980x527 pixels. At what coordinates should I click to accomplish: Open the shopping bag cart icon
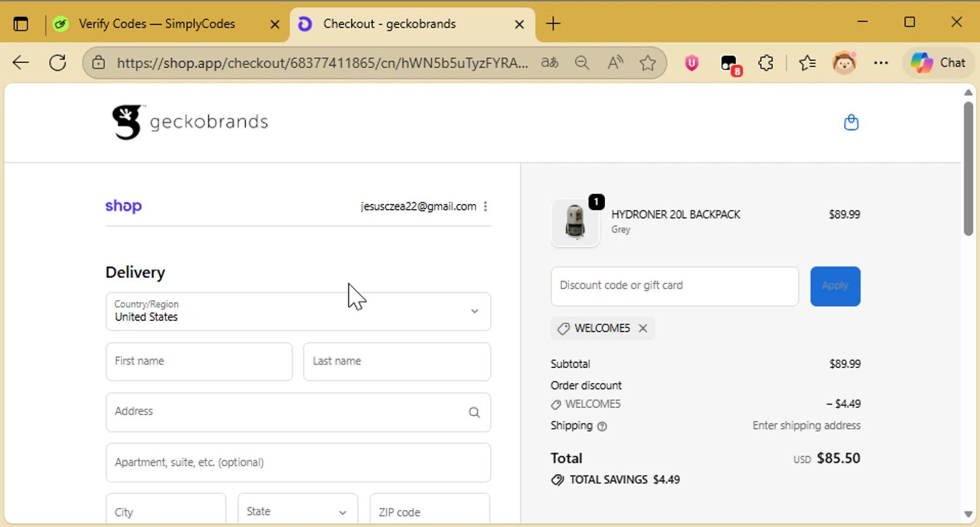(851, 122)
